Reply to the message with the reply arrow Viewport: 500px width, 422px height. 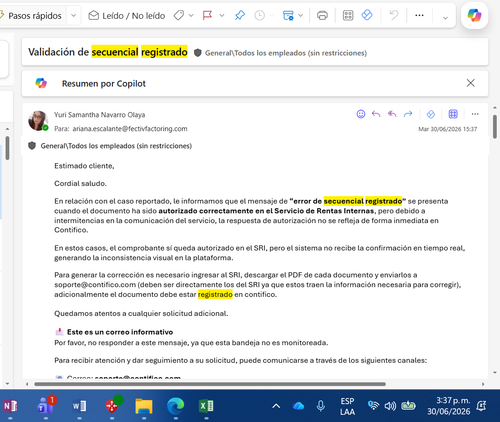[376, 114]
